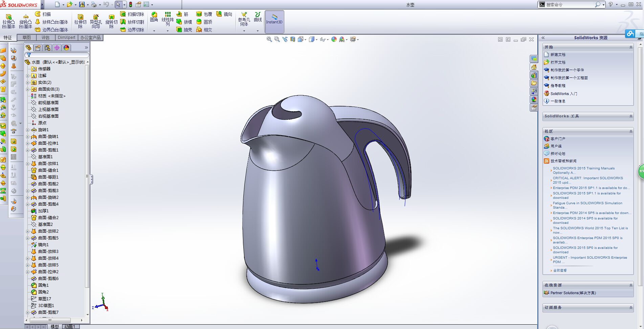
Task: Select the Linear Pattern (线性阵列) tool
Action: coord(168,19)
